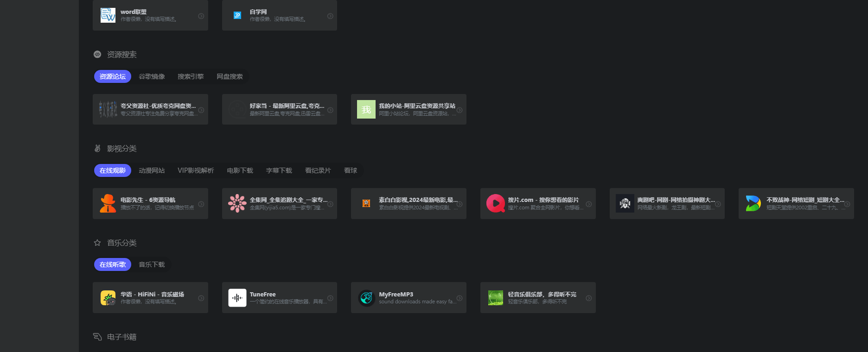Click the HiFiNi yellow music icon

[108, 298]
